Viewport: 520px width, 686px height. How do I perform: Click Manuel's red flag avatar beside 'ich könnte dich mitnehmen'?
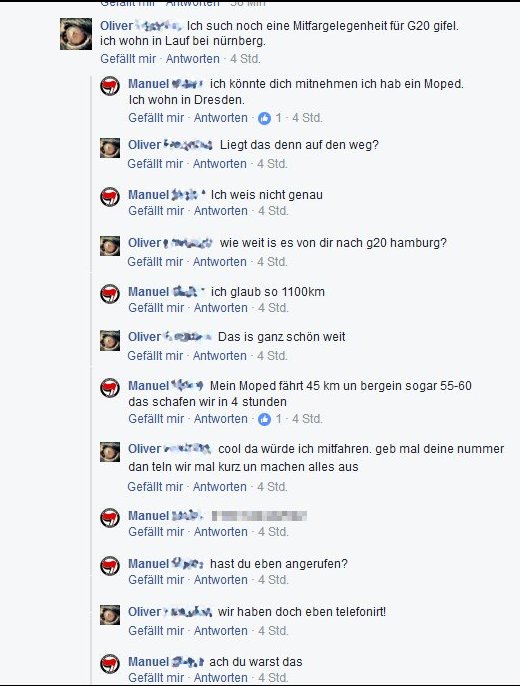point(110,86)
